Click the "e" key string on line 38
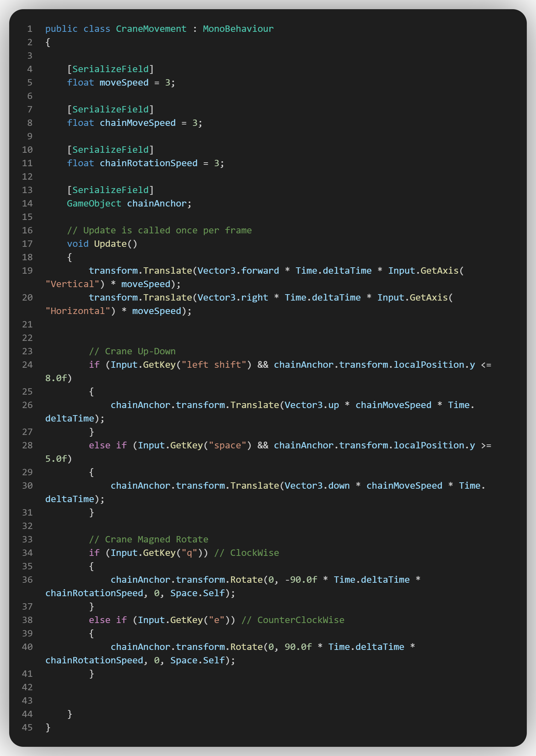This screenshot has width=536, height=756. pyautogui.click(x=217, y=620)
